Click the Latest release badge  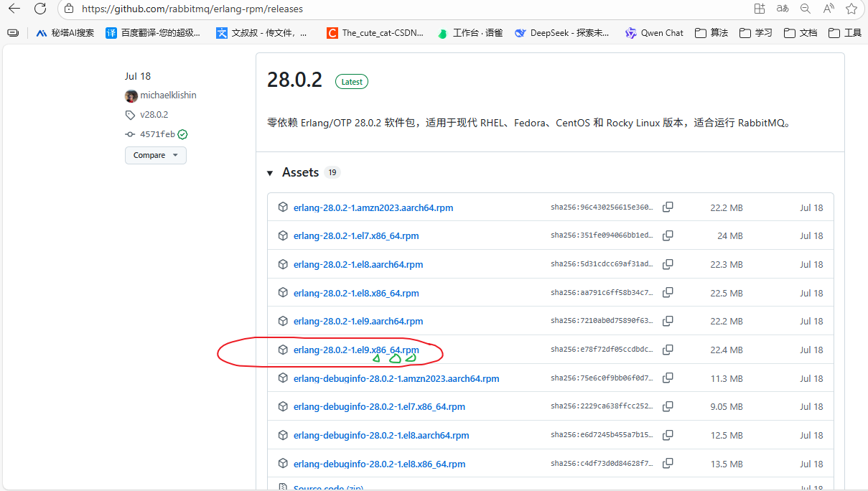tap(352, 82)
